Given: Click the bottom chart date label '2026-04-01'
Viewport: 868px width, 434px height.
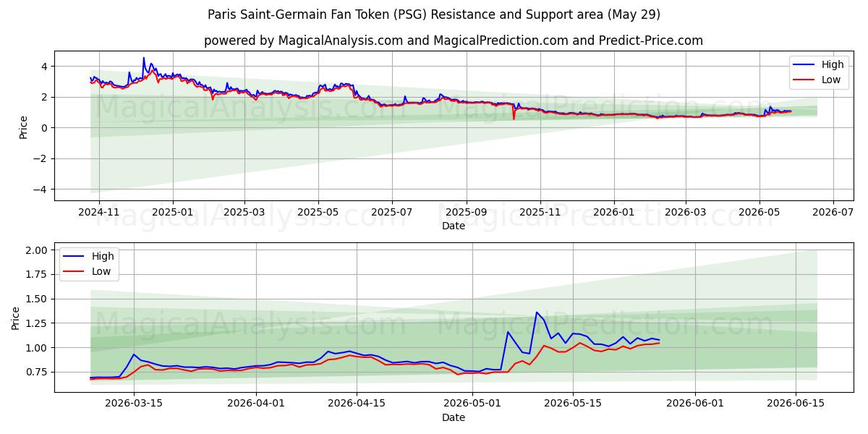Looking at the screenshot, I should click(x=256, y=405).
